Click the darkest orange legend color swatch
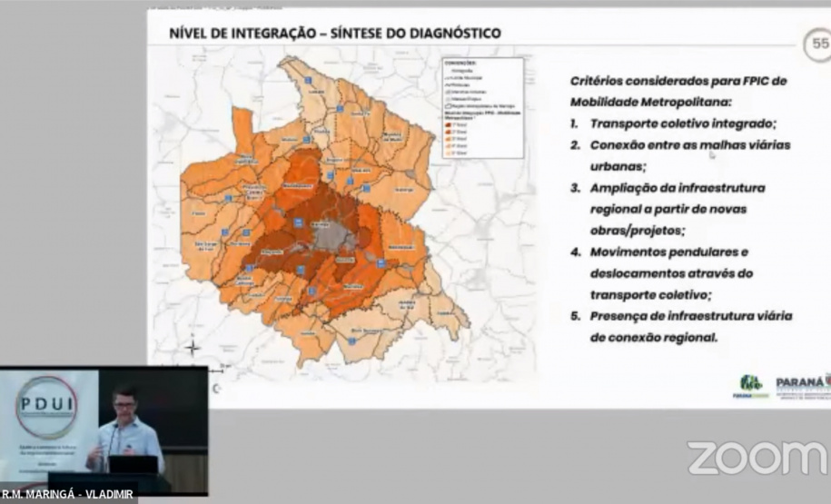Viewport: 831px width, 504px height. (x=448, y=126)
